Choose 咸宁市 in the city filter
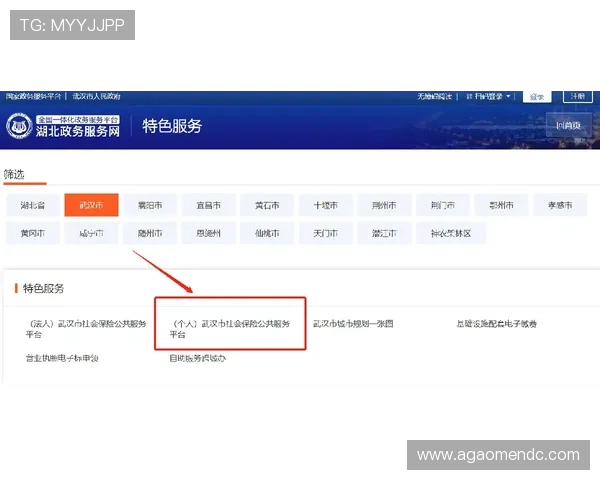 91,233
